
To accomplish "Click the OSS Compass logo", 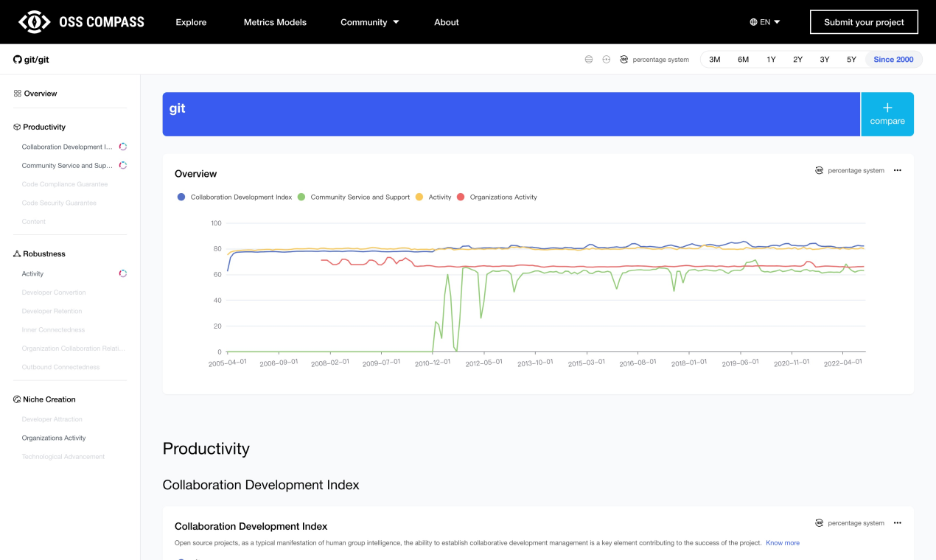I will click(x=81, y=22).
